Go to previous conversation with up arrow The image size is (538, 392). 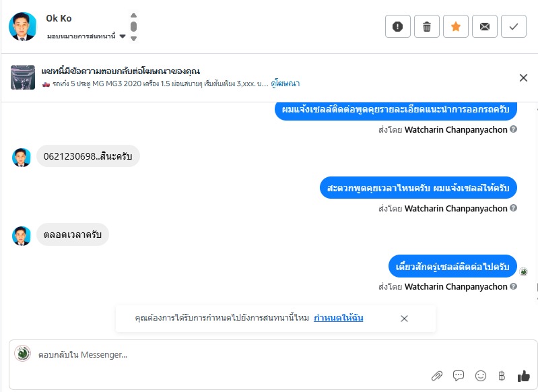pos(133,15)
